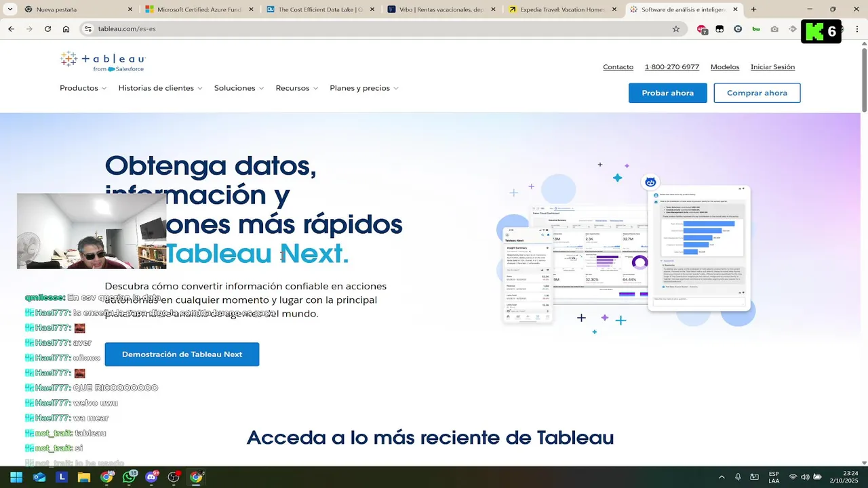This screenshot has height=488, width=868.
Task: Click the Probar ahora button
Action: 668,93
